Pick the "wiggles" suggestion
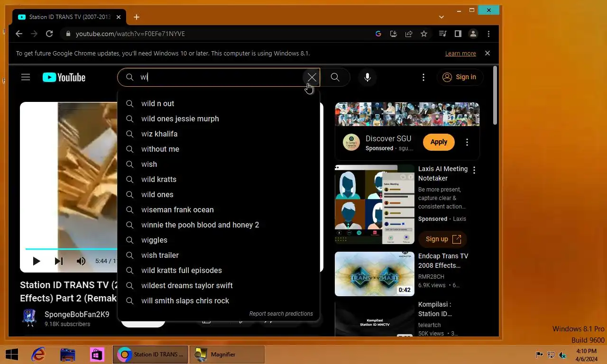This screenshot has height=364, width=607. coord(219,240)
